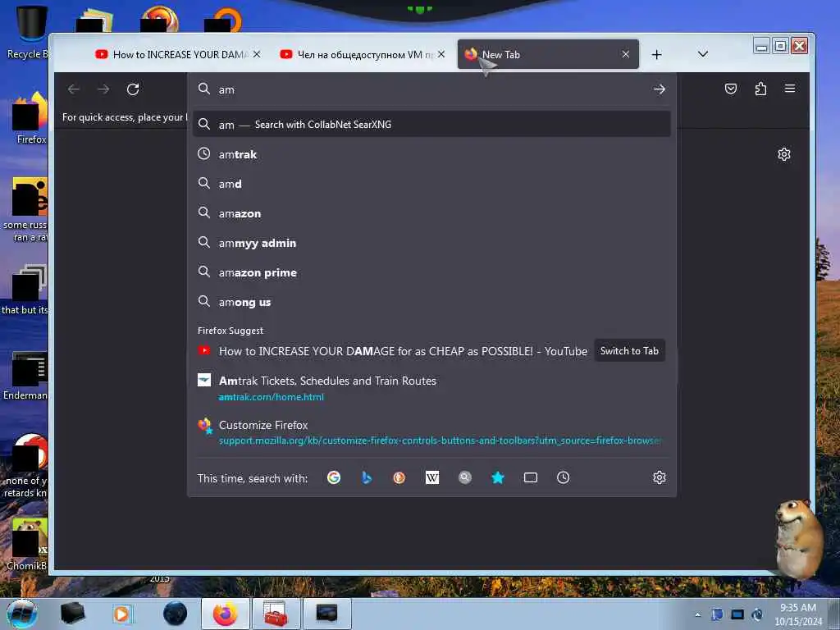Choose Search with CollabNet SearXNG row

pyautogui.click(x=431, y=125)
